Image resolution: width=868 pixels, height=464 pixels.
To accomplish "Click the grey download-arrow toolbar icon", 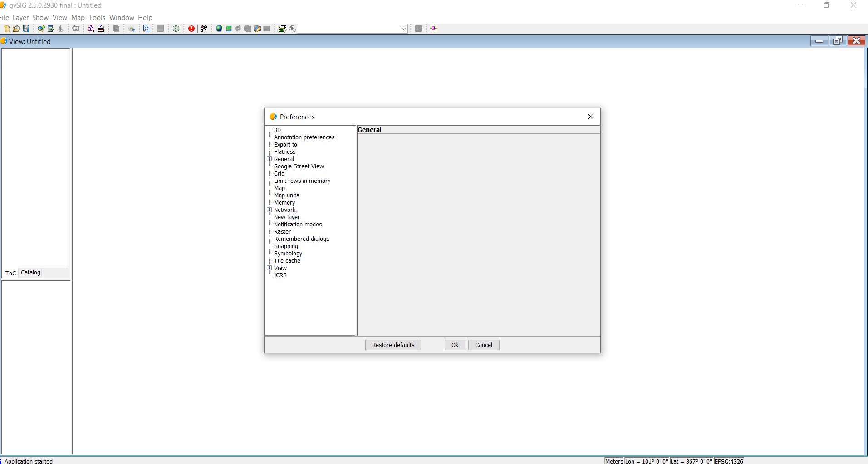I will (60, 29).
